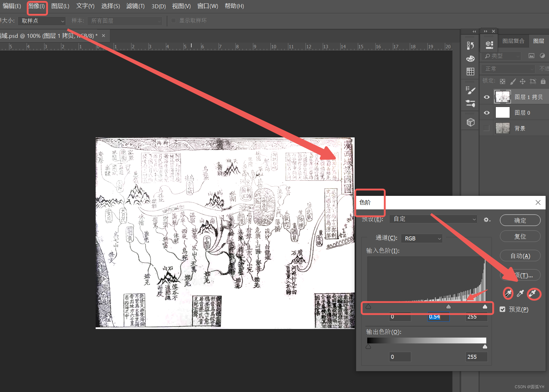The image size is (549, 392).
Task: Open the Color palette panel icon
Action: point(470,58)
